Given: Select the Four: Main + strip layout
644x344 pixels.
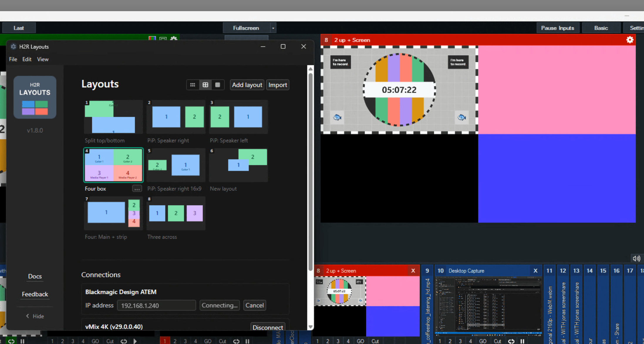Looking at the screenshot, I should pos(114,213).
